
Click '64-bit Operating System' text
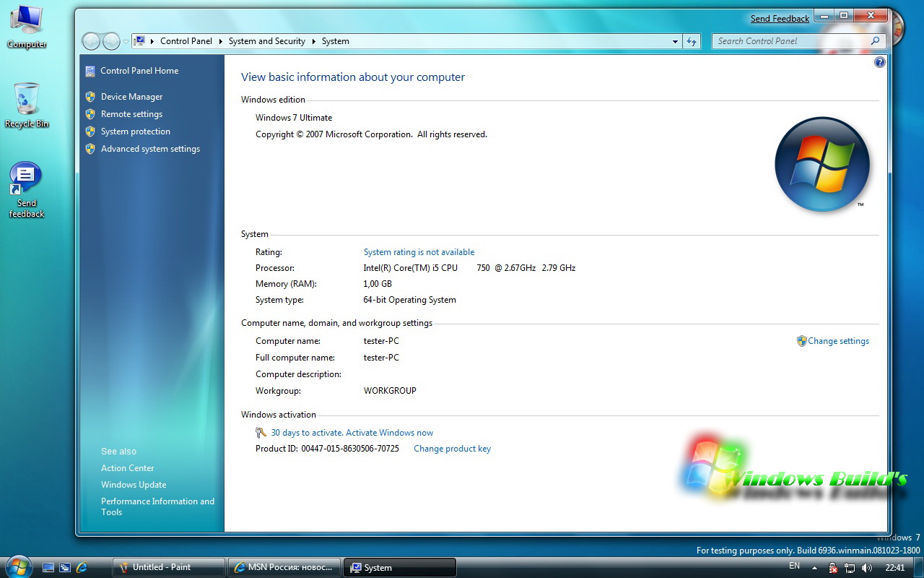tap(410, 300)
